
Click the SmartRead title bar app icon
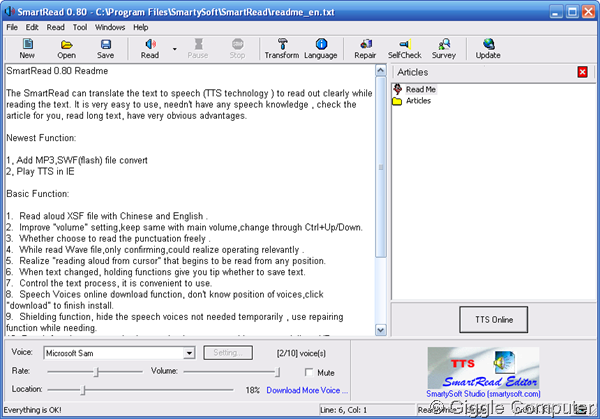[x=9, y=11]
